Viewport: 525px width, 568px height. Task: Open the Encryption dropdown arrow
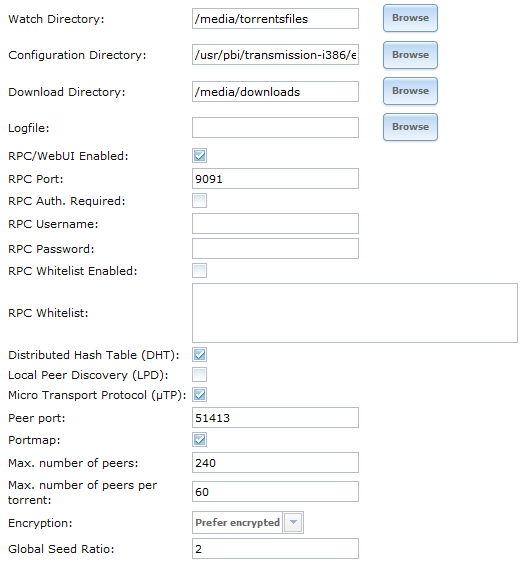293,522
